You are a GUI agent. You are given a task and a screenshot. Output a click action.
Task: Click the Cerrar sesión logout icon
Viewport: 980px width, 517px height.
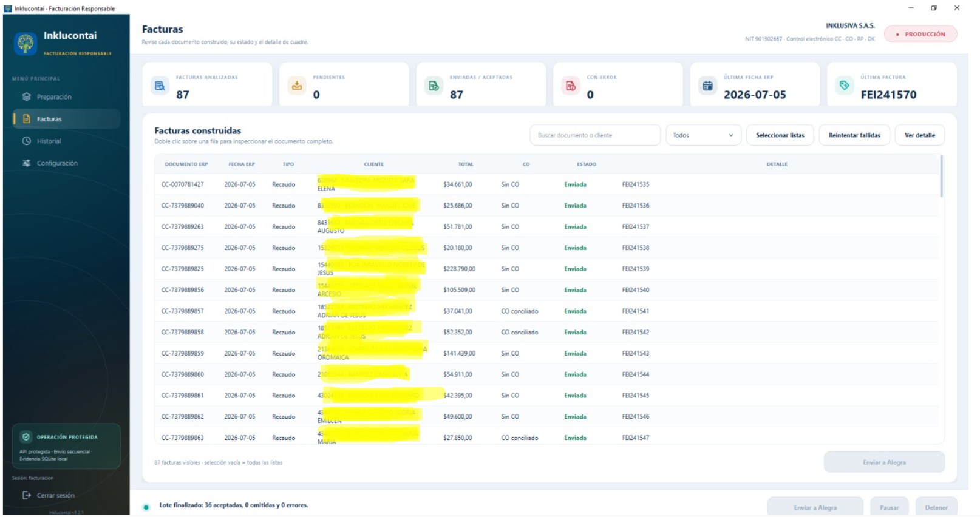(27, 496)
